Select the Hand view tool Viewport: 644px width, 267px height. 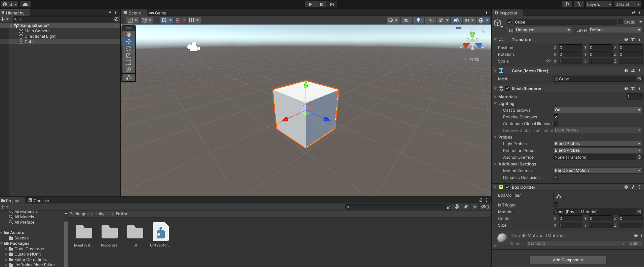(129, 34)
